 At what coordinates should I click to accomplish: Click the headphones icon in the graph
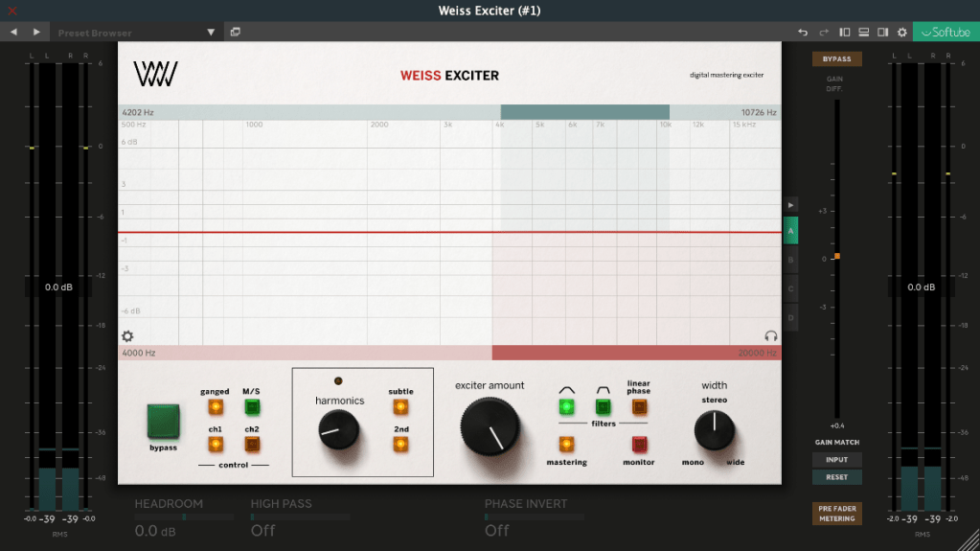click(771, 336)
